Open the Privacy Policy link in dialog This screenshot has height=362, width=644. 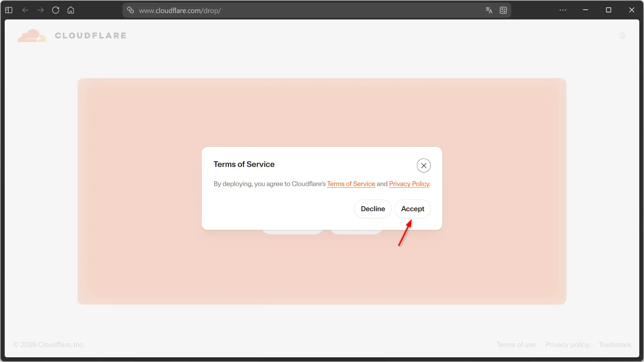(409, 184)
